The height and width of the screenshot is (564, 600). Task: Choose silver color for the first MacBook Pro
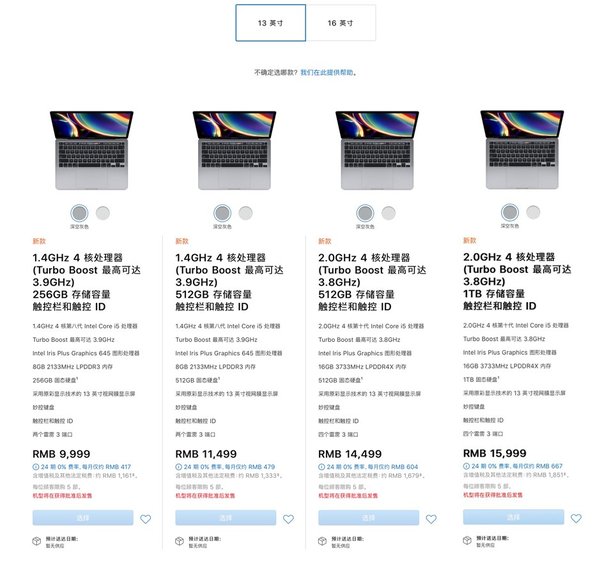tap(102, 212)
